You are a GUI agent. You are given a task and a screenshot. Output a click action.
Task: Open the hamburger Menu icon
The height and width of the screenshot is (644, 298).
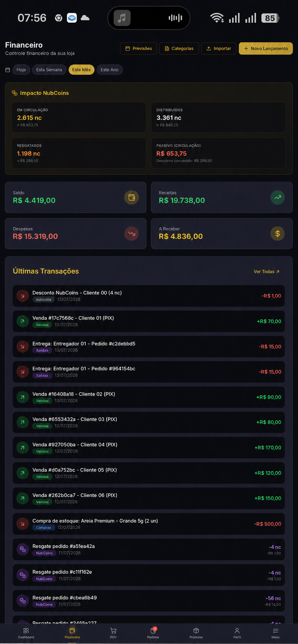click(276, 631)
